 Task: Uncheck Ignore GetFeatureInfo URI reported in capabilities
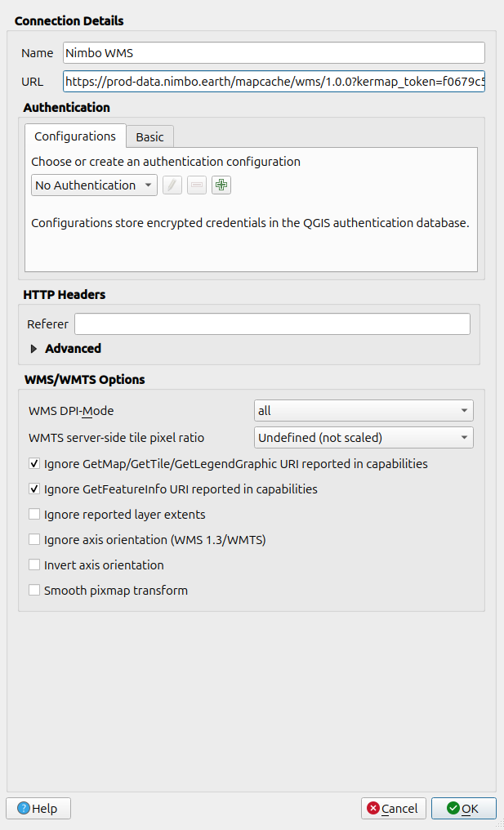coord(34,489)
